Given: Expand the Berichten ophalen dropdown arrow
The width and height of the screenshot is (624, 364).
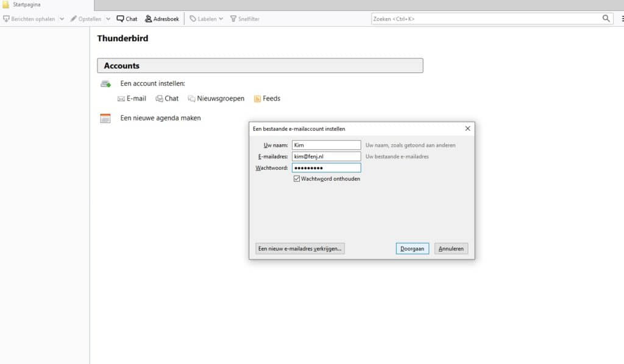Looking at the screenshot, I should click(x=62, y=19).
